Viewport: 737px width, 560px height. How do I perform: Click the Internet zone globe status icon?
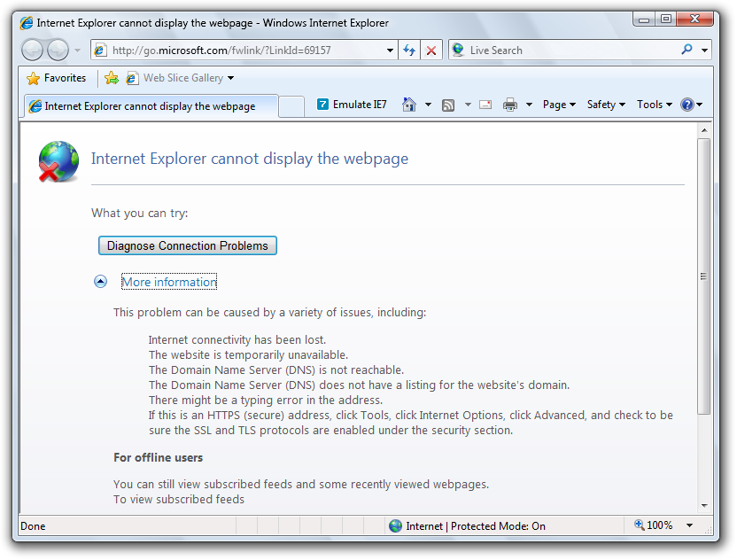point(396,525)
